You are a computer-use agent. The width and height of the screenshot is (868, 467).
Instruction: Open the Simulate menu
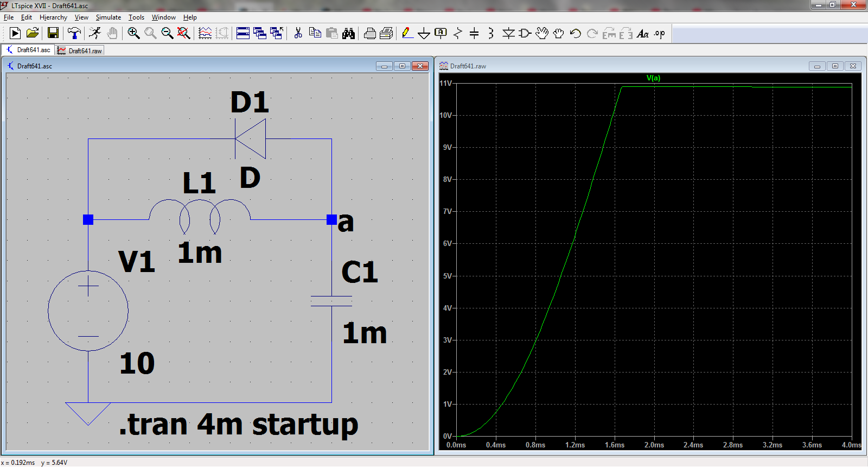coord(108,17)
